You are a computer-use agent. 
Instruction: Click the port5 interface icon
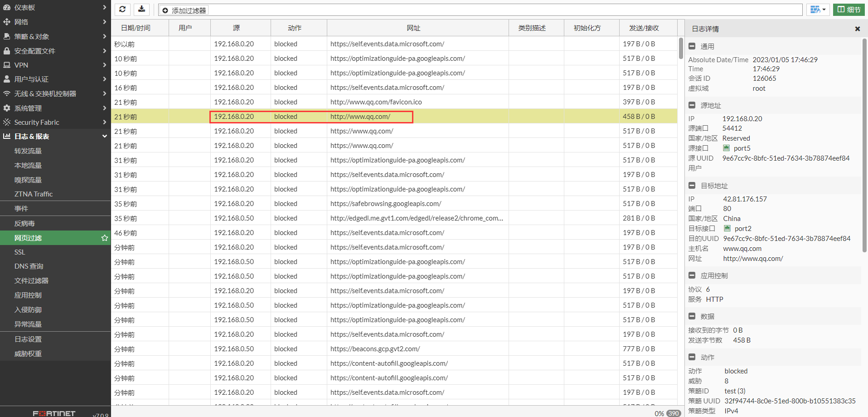tap(726, 148)
